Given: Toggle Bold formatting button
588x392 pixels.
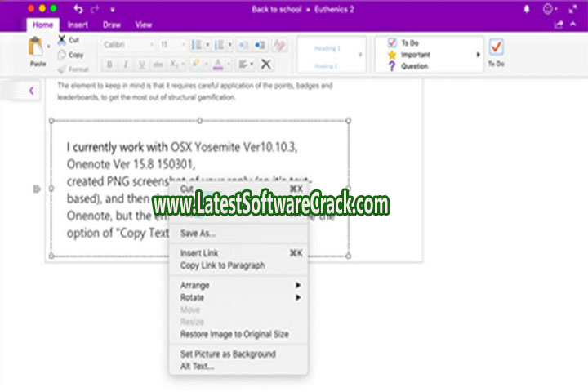Looking at the screenshot, I should tap(109, 65).
